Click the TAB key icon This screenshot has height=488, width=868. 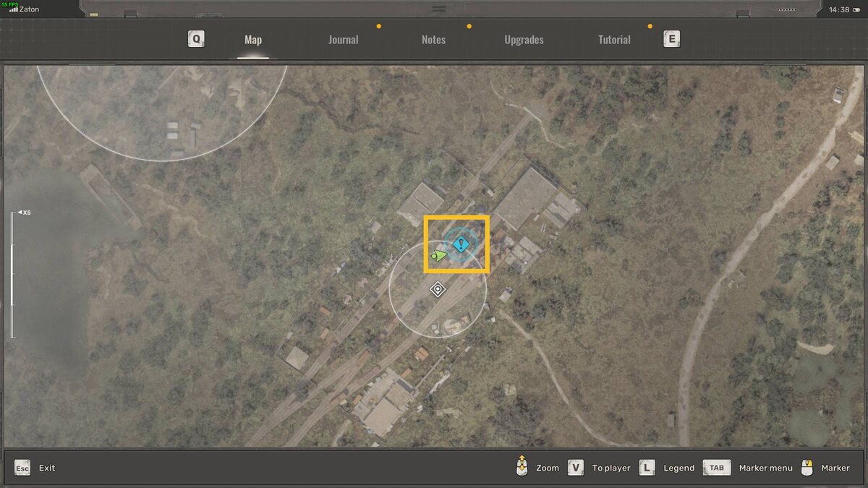(716, 468)
